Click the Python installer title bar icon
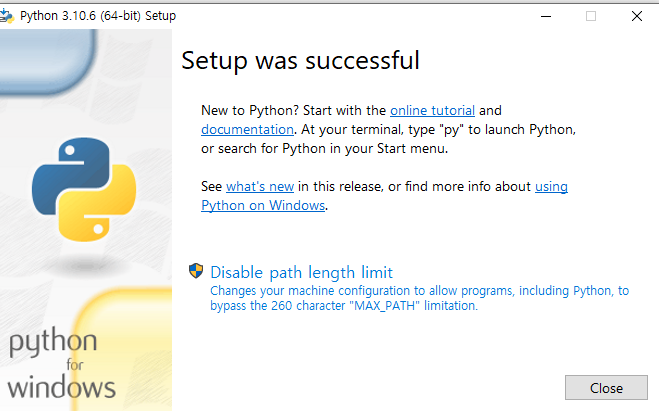The image size is (659, 411). tap(6, 16)
